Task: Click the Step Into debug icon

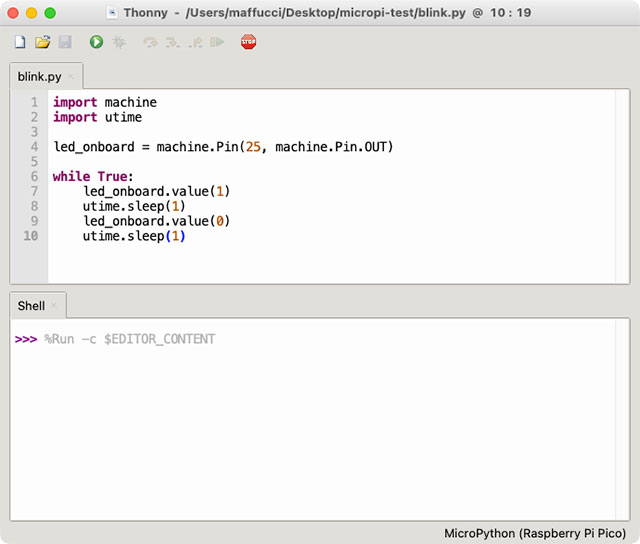Action: click(x=172, y=42)
